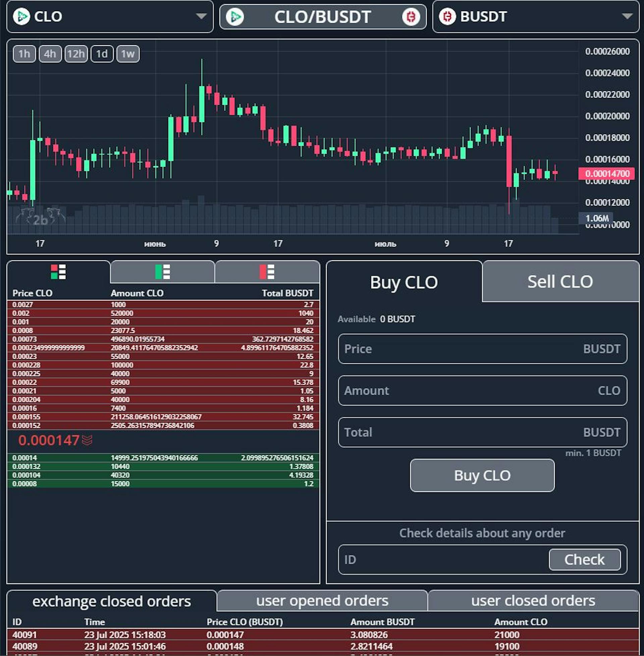Click the min. 1 BUSDT note
This screenshot has height=656, width=644.
(593, 453)
